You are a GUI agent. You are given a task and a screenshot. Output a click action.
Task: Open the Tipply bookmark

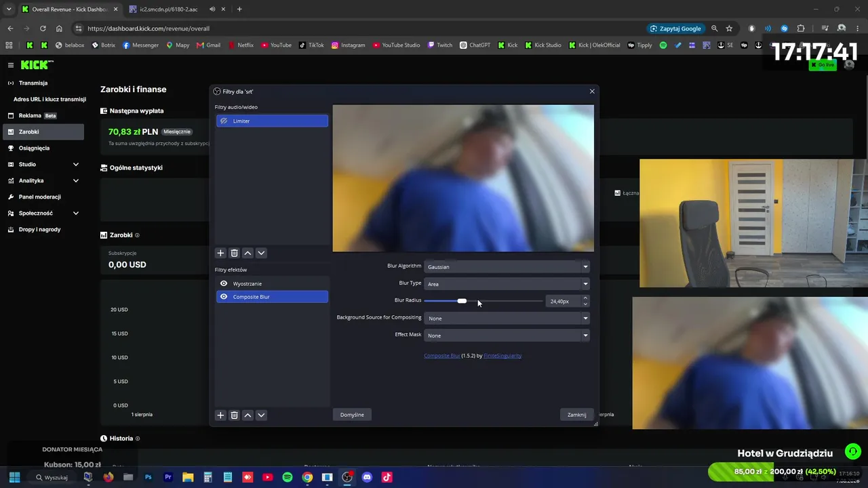(x=639, y=45)
